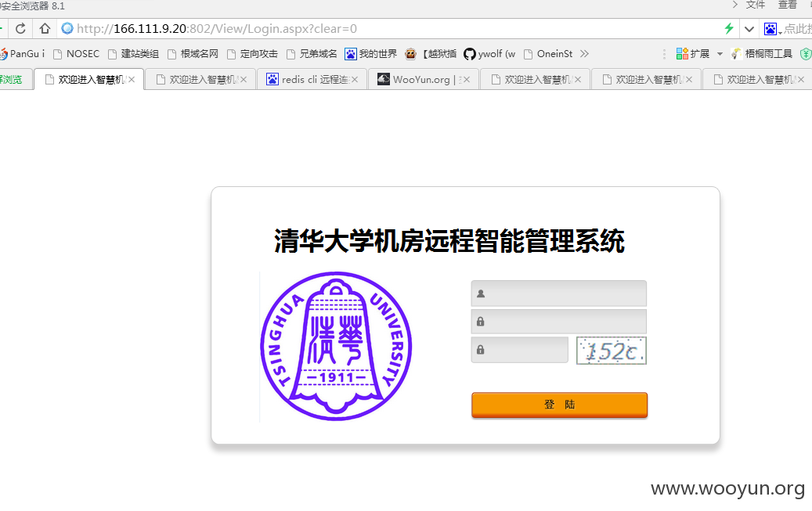Click the site info icon in the address bar
The height and width of the screenshot is (511, 812).
click(67, 28)
